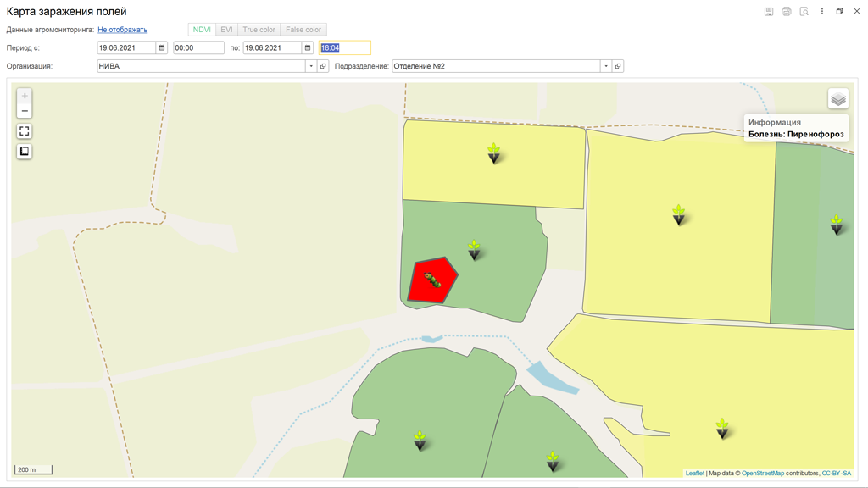Click the 00:00 start time field
Screen dimensions: 868x488
tap(198, 48)
